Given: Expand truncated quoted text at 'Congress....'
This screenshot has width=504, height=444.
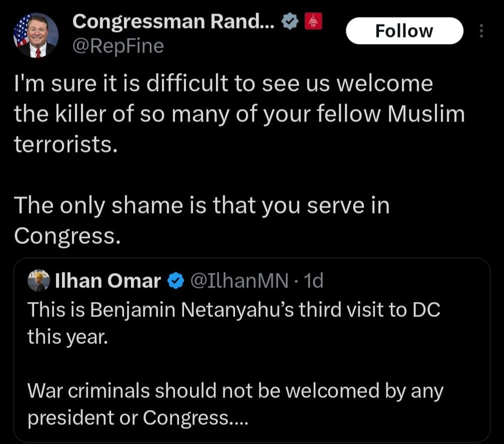Looking at the screenshot, I should pos(196,418).
